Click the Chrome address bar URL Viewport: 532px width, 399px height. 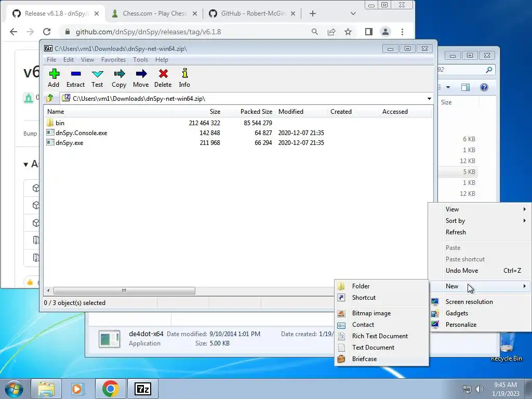(x=148, y=32)
